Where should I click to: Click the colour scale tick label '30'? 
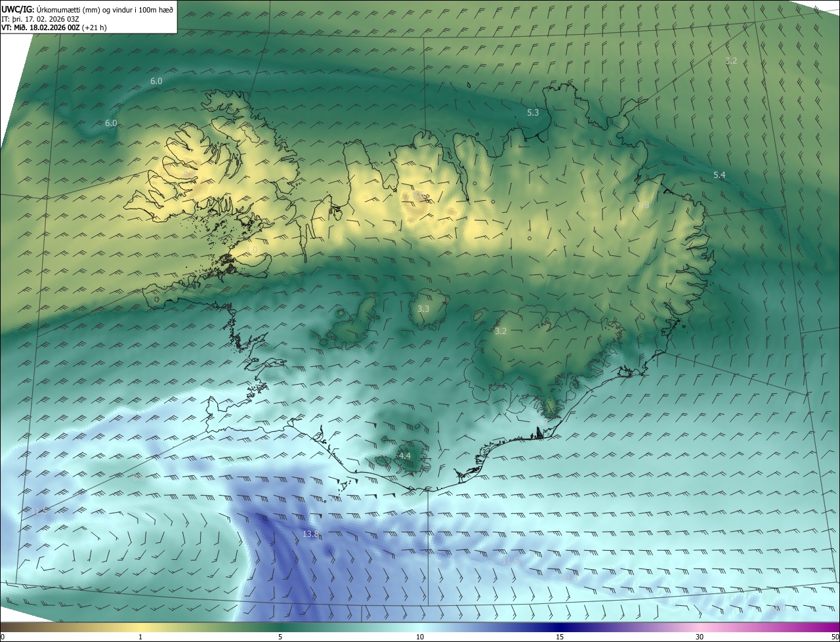(700, 637)
